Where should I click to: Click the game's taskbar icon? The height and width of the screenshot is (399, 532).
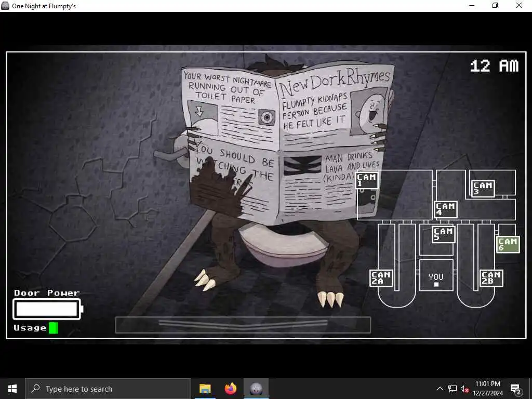(256, 389)
